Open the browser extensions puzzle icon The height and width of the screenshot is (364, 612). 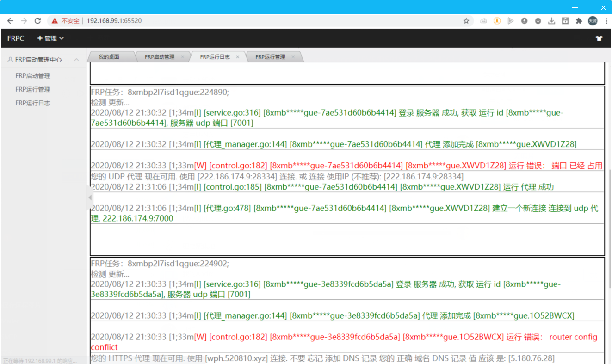click(x=579, y=21)
